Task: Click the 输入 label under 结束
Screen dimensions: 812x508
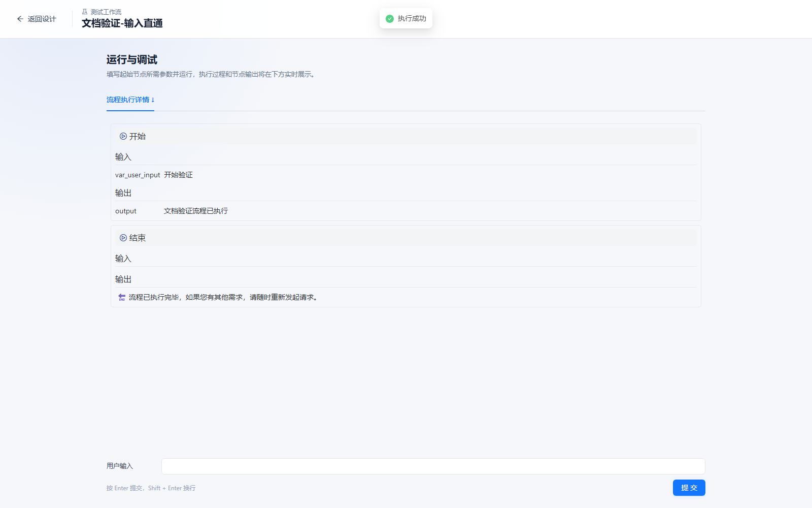Action: 123,259
